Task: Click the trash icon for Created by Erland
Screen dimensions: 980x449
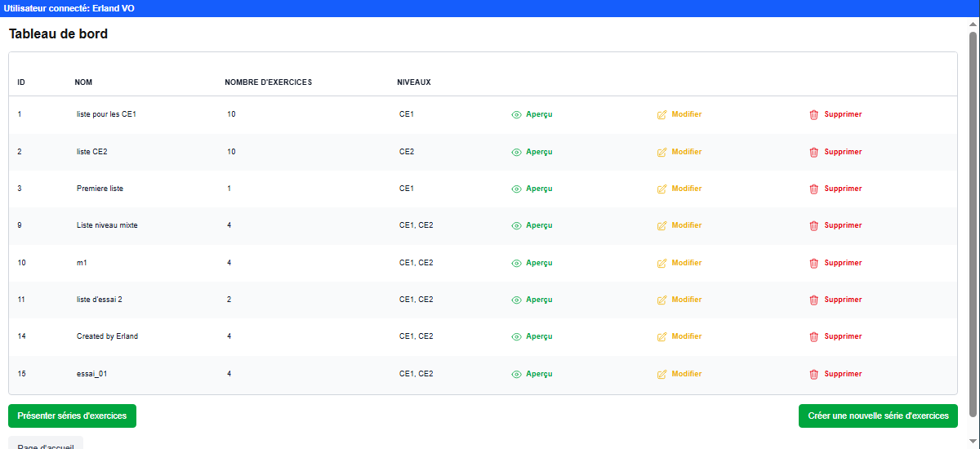Action: (x=813, y=337)
